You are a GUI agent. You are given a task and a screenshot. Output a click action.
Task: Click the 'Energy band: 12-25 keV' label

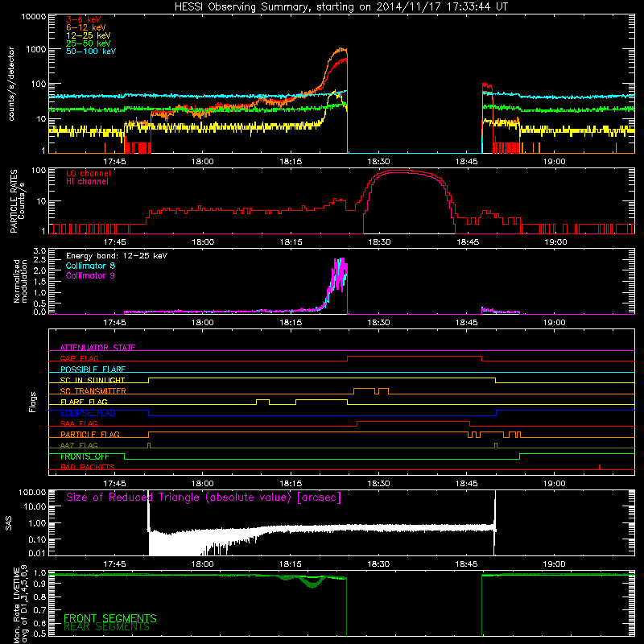point(117,256)
